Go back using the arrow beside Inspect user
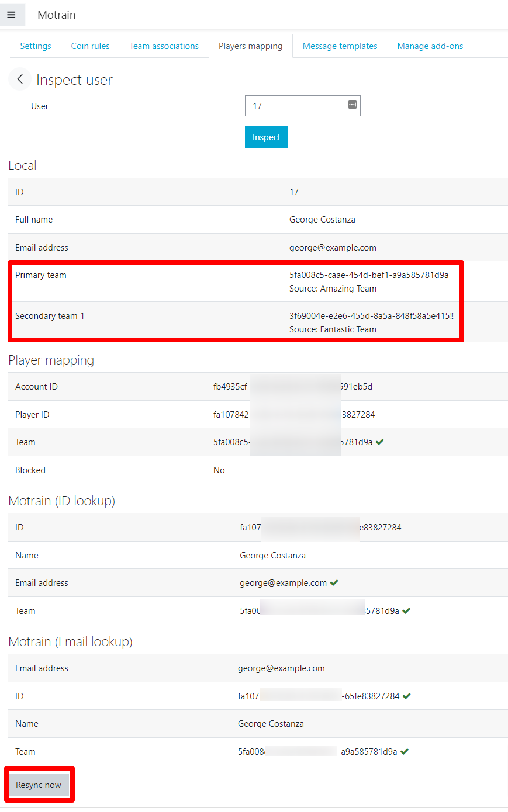The image size is (508, 812). pyautogui.click(x=20, y=79)
